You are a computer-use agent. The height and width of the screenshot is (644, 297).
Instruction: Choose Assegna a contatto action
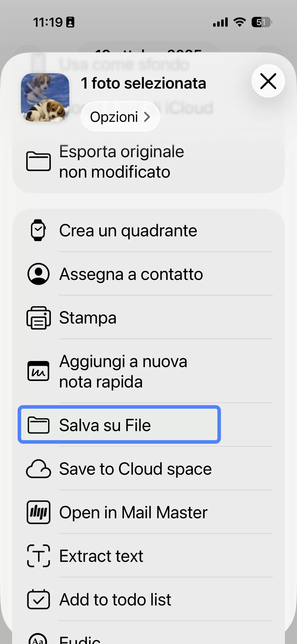(131, 274)
